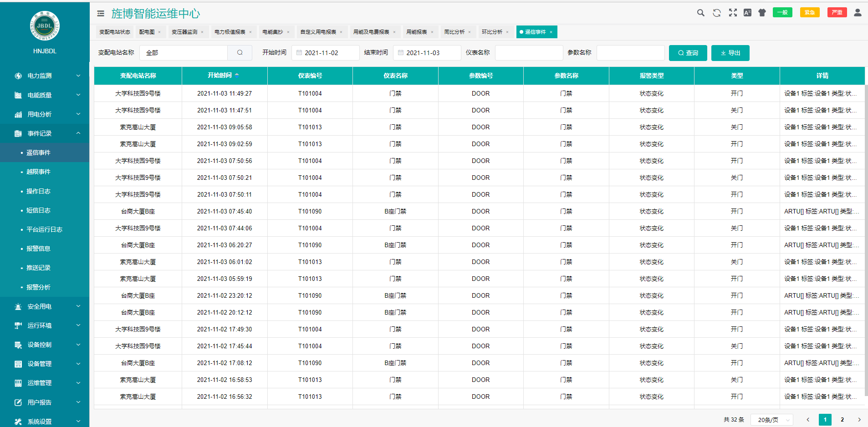Open 越限事件 in the sidebar
The height and width of the screenshot is (427, 868).
pyautogui.click(x=38, y=172)
